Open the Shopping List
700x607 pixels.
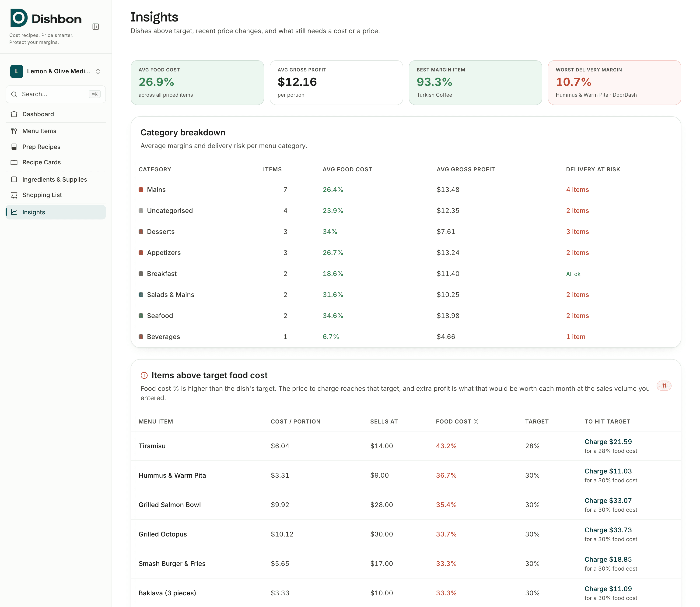click(56, 195)
